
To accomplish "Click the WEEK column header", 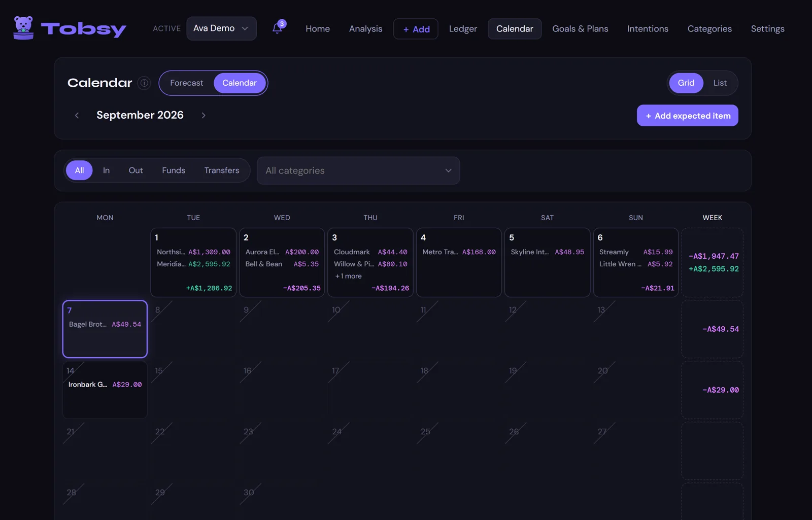I will coord(712,218).
